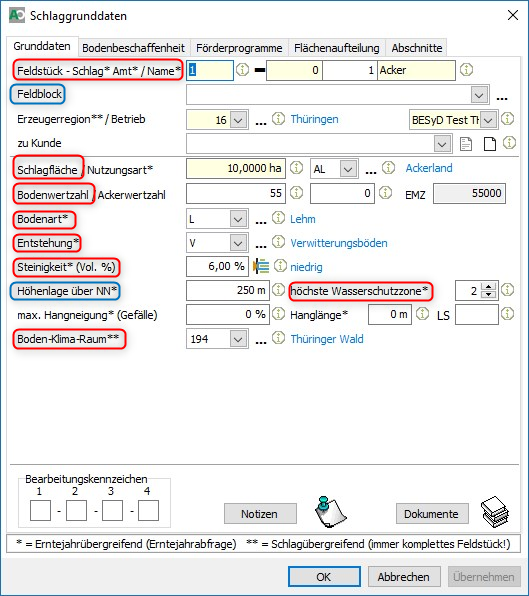Open the Förderprogramme tab

coord(239,48)
